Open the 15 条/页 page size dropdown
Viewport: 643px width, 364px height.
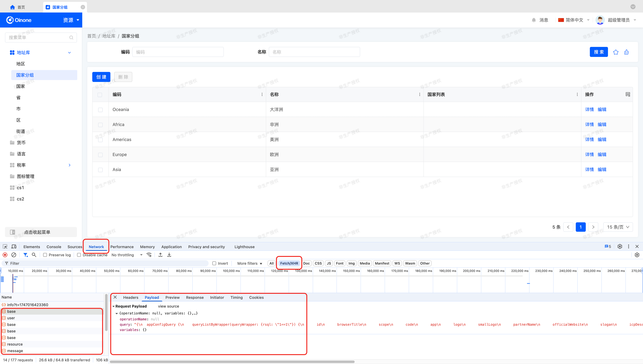[618, 227]
